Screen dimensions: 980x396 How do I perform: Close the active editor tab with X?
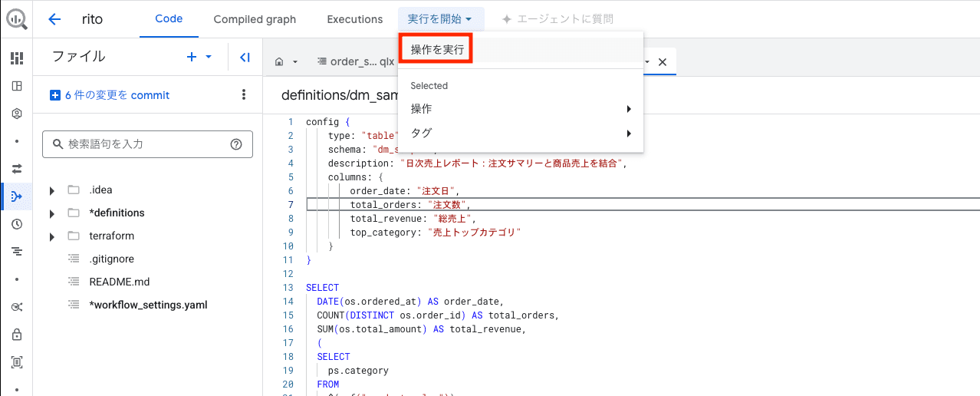[663, 61]
